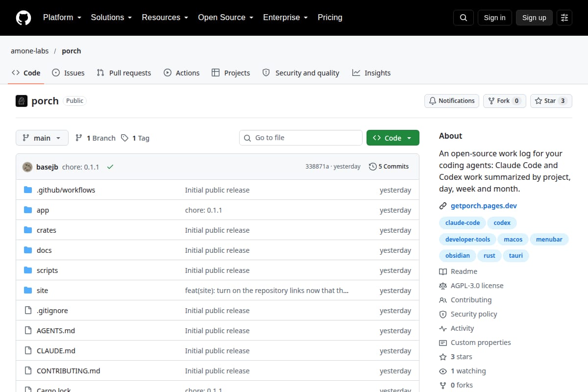Click the green commit status checkmark

(x=110, y=167)
